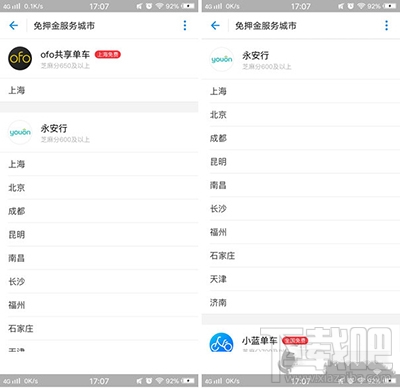Open the overflow menu in left screen
This screenshot has width=400, height=388.
185,25
